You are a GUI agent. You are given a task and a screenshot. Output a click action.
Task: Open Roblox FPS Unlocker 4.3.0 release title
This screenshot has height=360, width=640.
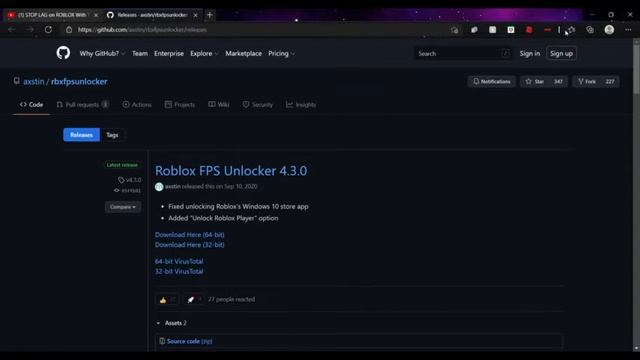click(x=231, y=171)
